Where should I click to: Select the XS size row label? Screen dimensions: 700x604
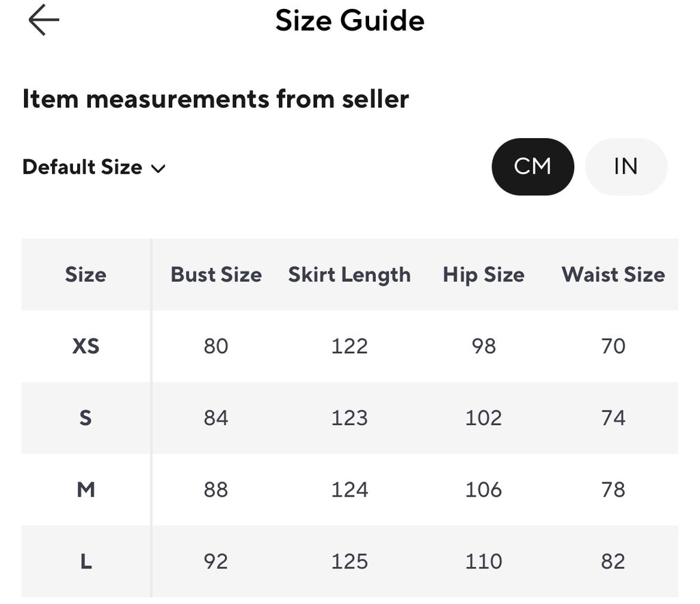pyautogui.click(x=85, y=346)
